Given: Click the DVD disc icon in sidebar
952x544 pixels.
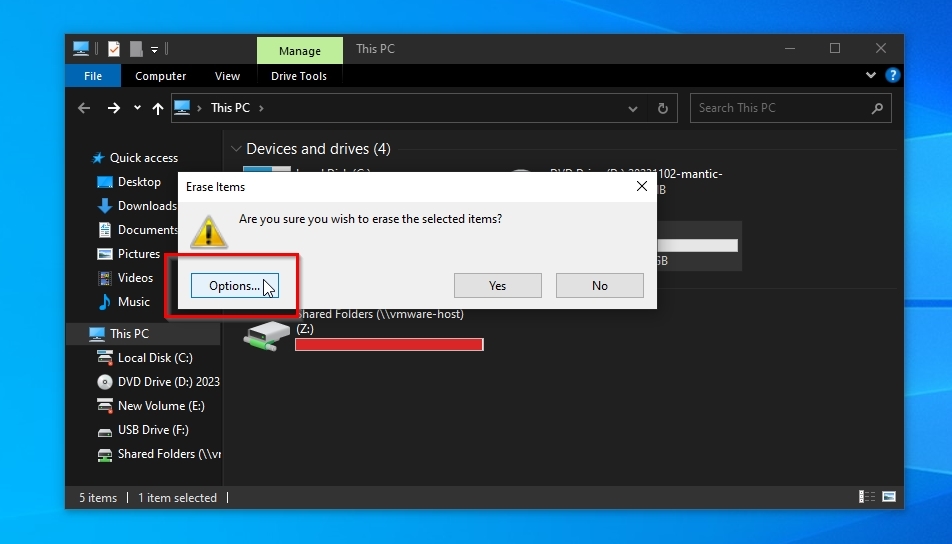Looking at the screenshot, I should click(x=105, y=382).
